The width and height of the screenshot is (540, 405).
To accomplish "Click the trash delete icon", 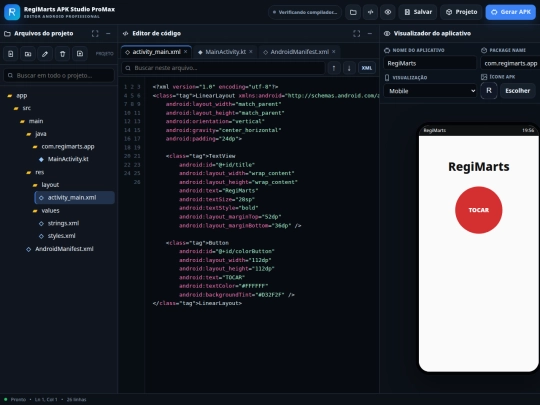I will click(62, 54).
